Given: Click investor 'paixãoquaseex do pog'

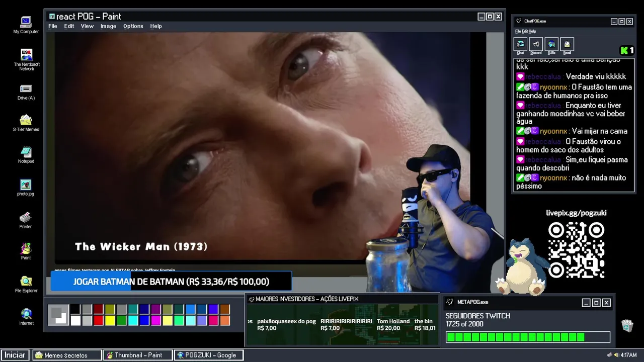Looking at the screenshot, I should (286, 325).
